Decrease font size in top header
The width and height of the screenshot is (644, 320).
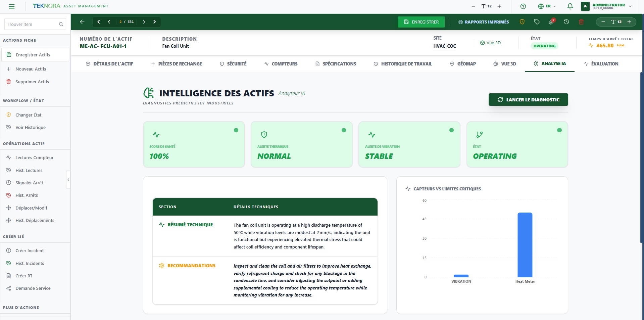click(474, 6)
